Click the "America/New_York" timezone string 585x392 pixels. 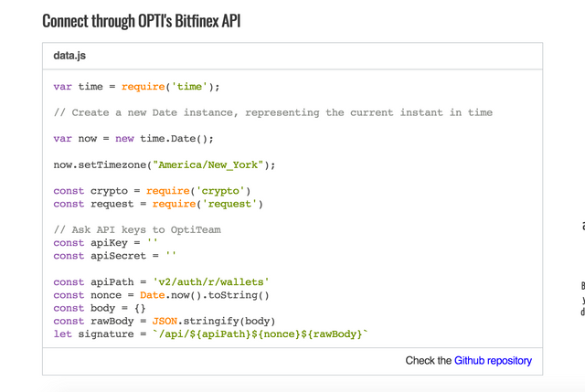tap(207, 164)
